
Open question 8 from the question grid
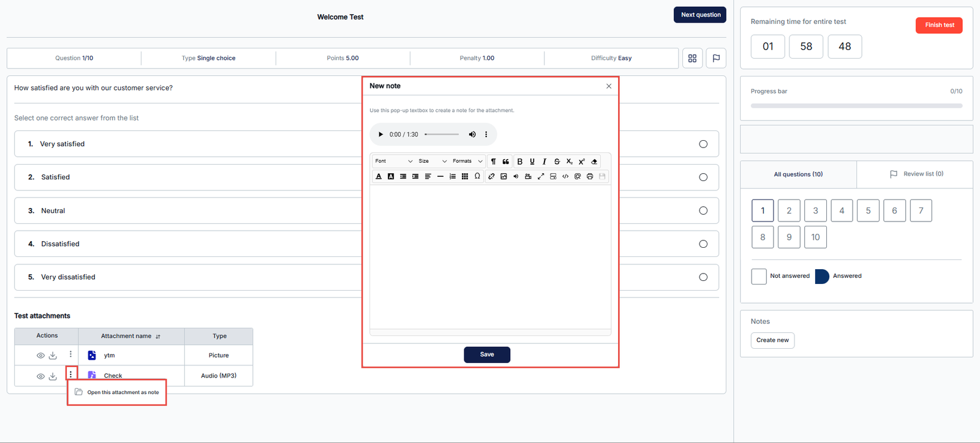pyautogui.click(x=763, y=237)
